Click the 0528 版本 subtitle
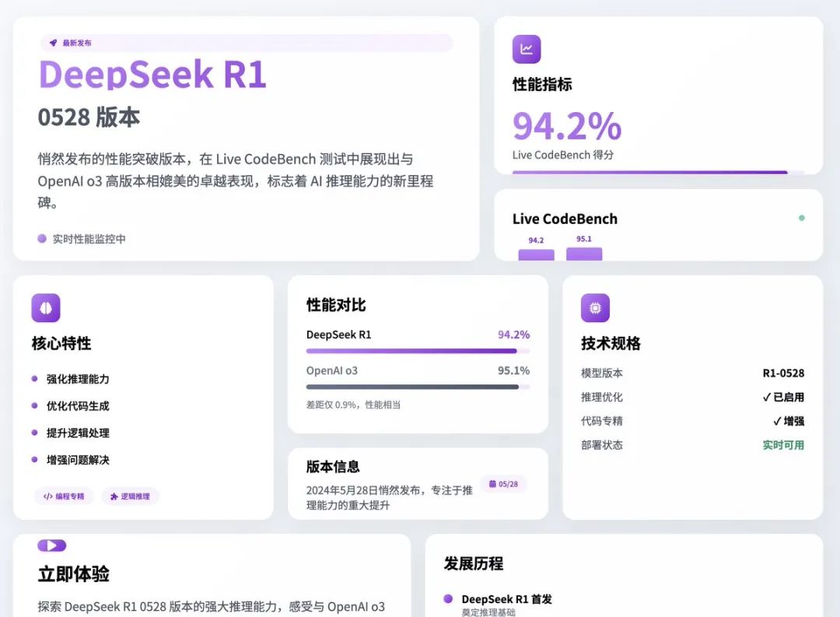 click(89, 117)
